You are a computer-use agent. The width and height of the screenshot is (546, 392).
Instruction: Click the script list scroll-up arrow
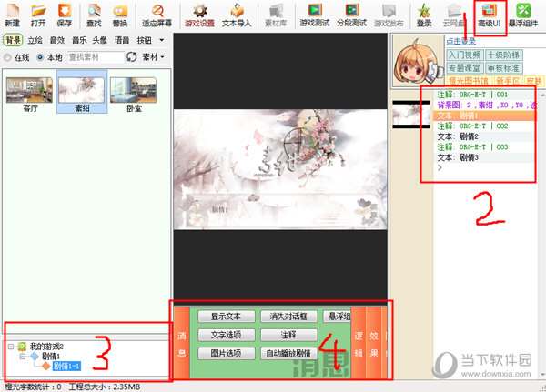[542, 95]
